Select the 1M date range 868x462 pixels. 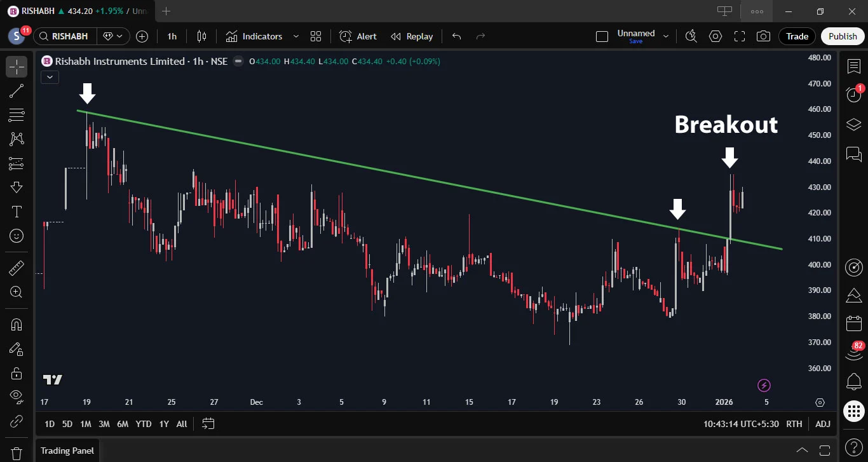click(86, 424)
